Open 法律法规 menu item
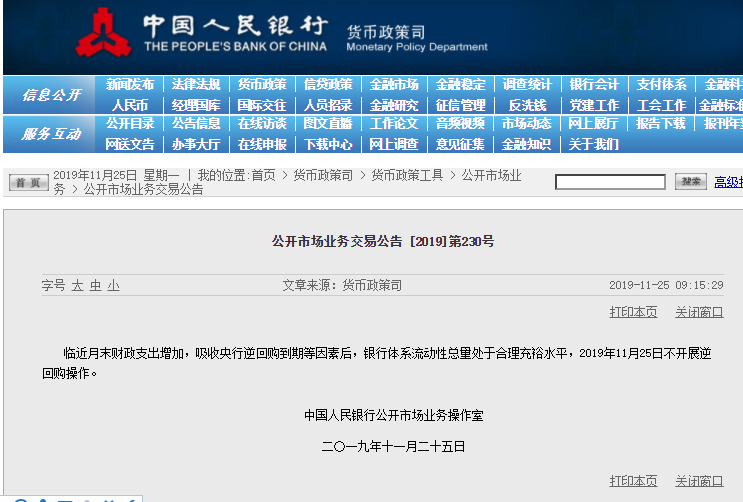Viewport: 743px width, 502px height. click(196, 84)
